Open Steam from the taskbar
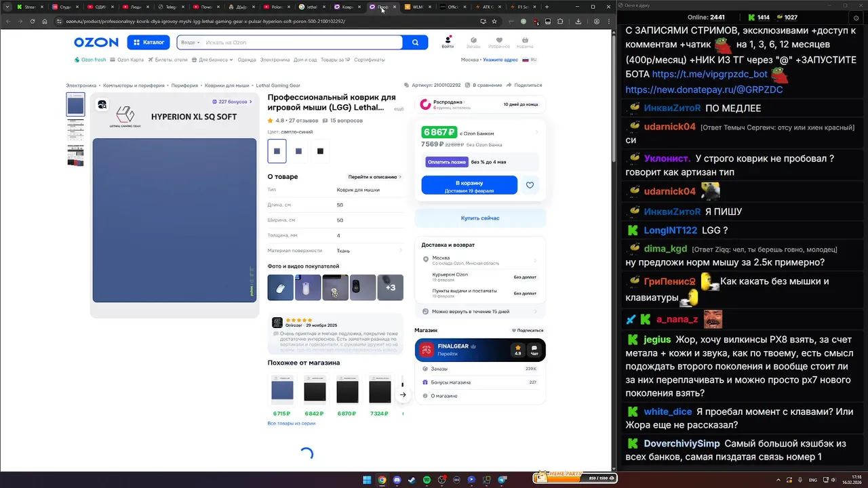The height and width of the screenshot is (488, 868). (412, 480)
